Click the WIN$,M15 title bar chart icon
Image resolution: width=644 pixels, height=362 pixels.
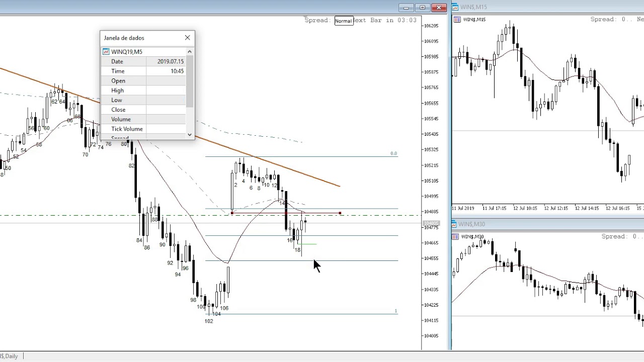tap(455, 7)
